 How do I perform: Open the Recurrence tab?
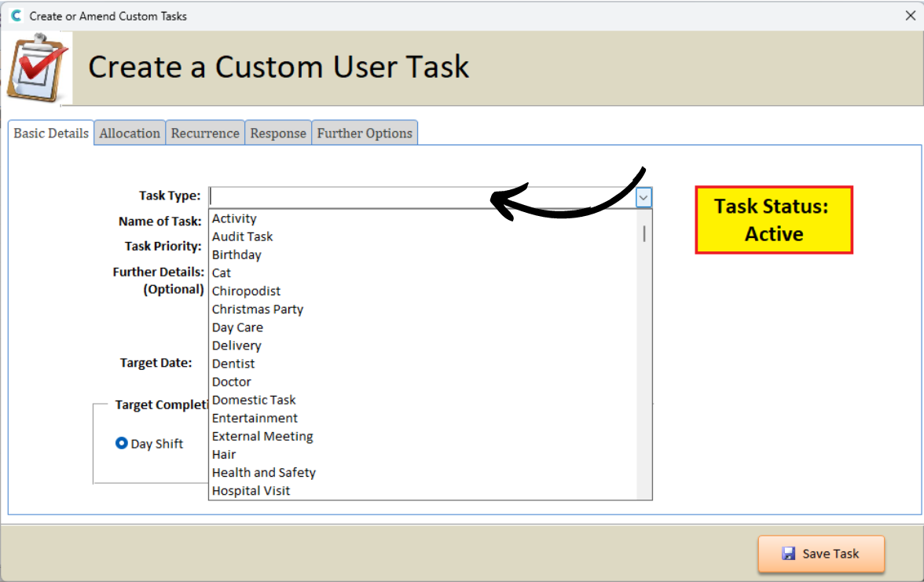205,134
